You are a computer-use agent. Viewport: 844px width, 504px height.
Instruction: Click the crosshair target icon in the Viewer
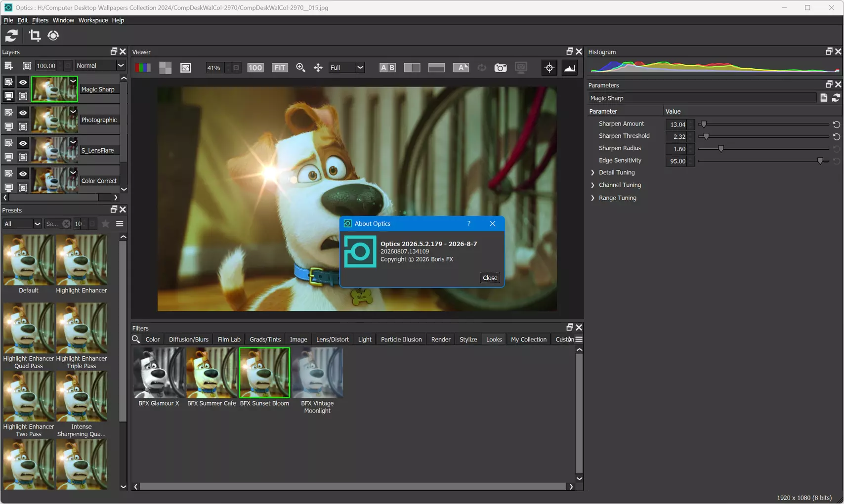pyautogui.click(x=549, y=68)
